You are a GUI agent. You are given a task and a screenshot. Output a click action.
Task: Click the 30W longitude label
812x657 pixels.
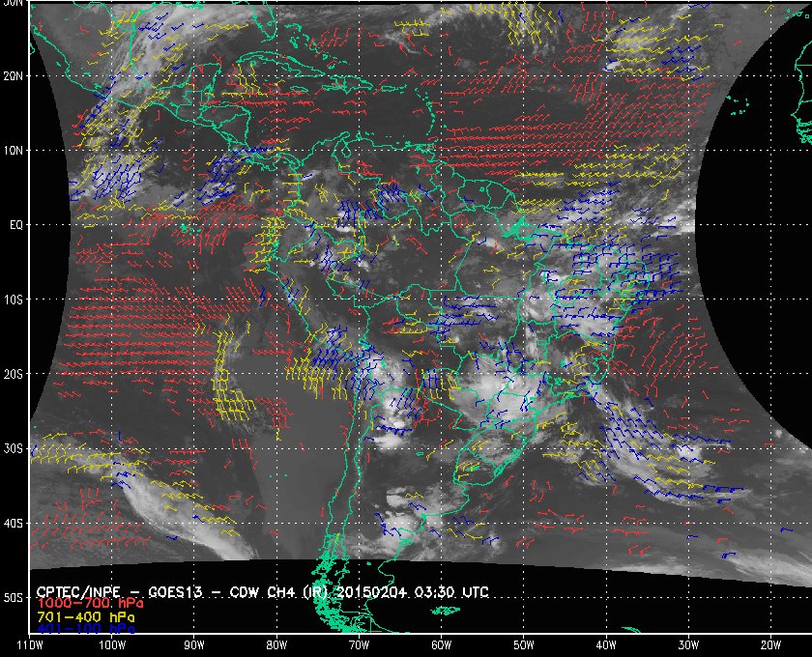tap(688, 645)
